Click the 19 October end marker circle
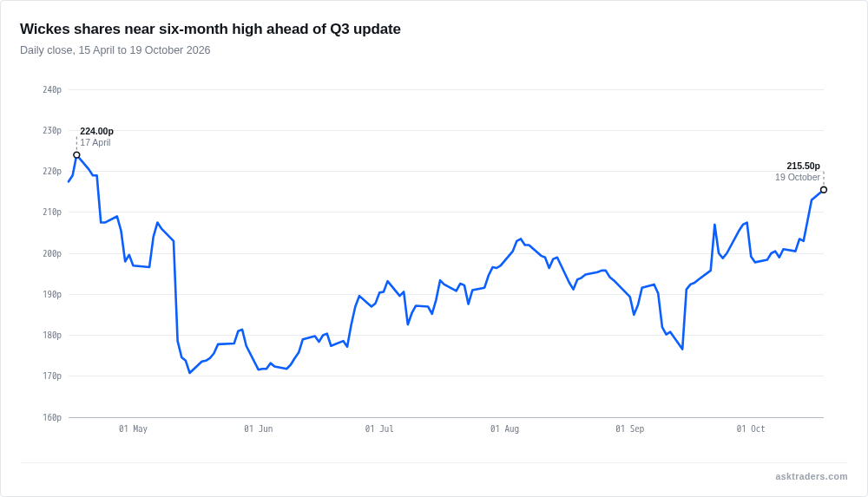Image resolution: width=868 pixels, height=497 pixels. click(824, 190)
